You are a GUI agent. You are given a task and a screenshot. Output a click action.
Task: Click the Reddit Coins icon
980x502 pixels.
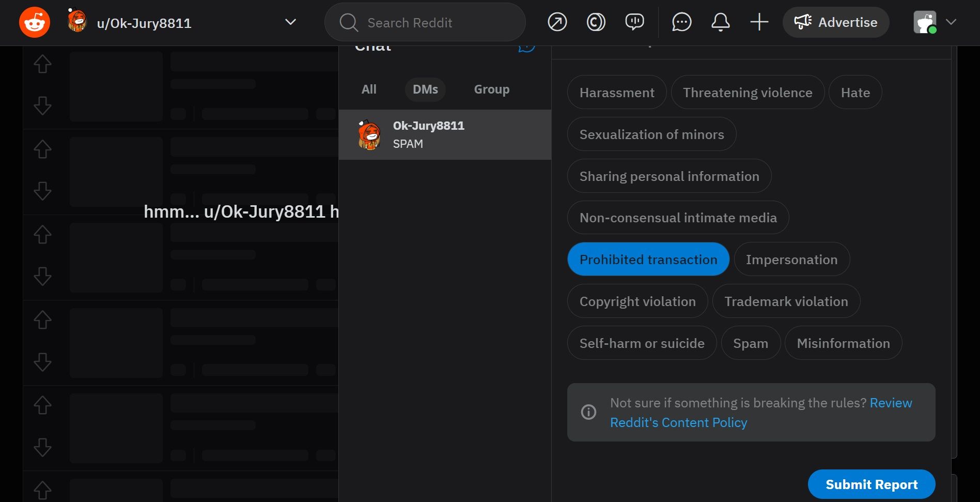click(x=595, y=22)
